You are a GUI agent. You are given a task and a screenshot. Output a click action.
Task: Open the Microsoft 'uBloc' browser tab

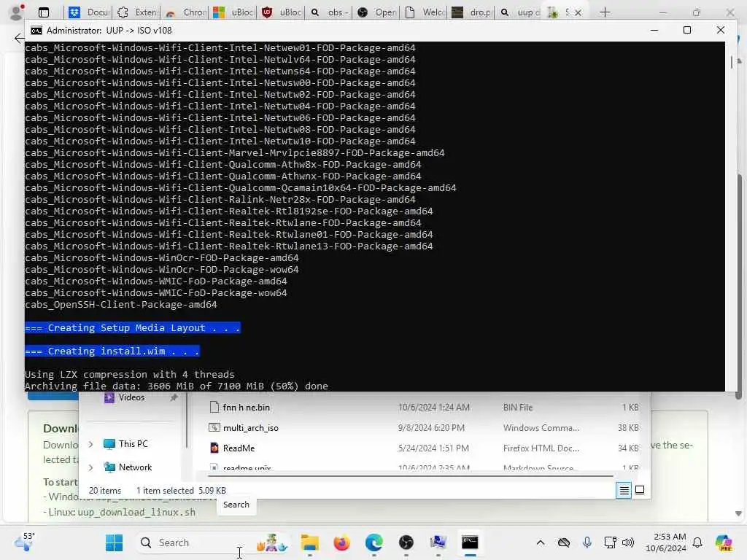click(x=233, y=12)
